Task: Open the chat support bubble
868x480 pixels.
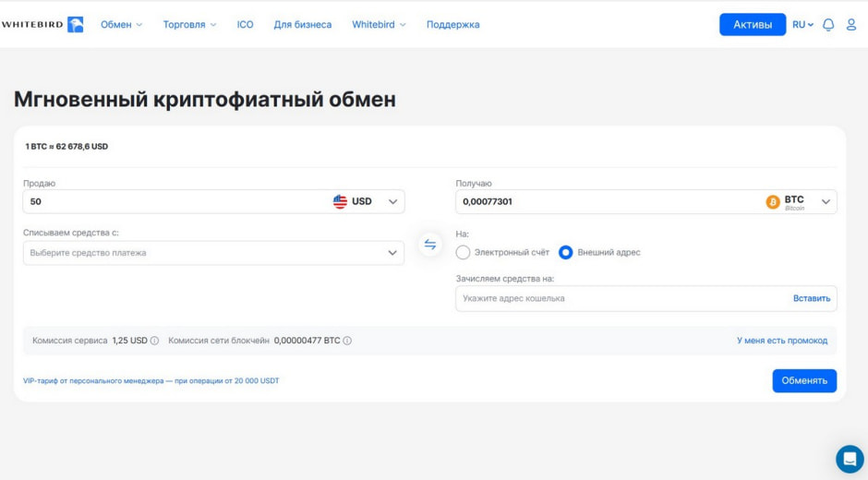Action: pyautogui.click(x=850, y=459)
